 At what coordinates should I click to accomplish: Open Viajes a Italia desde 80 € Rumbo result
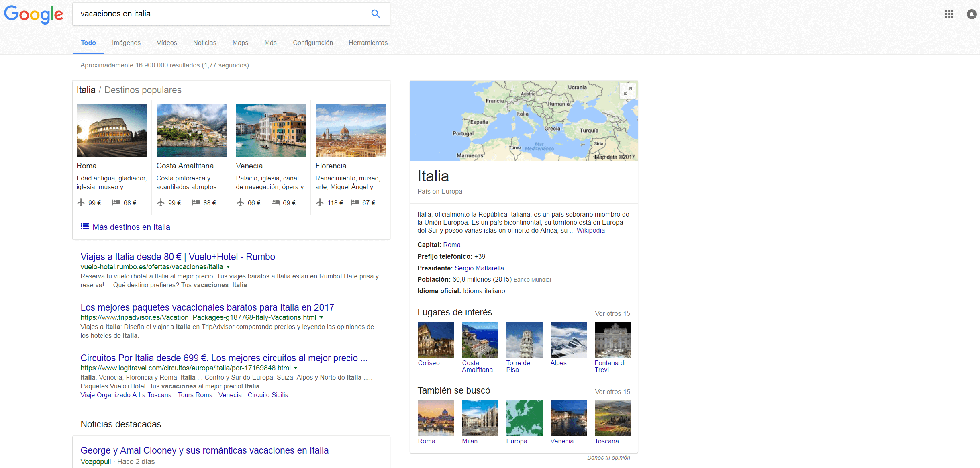tap(178, 257)
